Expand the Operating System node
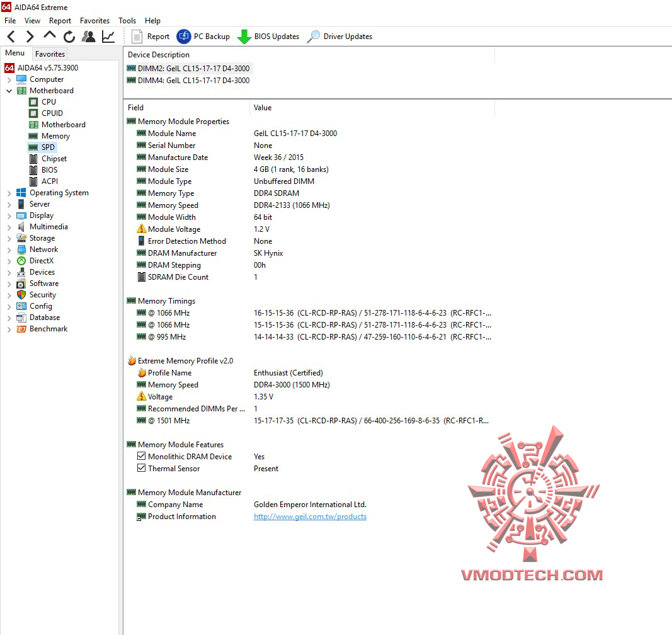The width and height of the screenshot is (672, 635). click(9, 193)
